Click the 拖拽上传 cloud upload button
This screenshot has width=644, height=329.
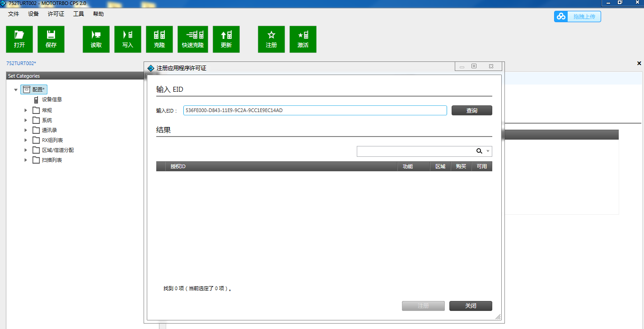578,17
